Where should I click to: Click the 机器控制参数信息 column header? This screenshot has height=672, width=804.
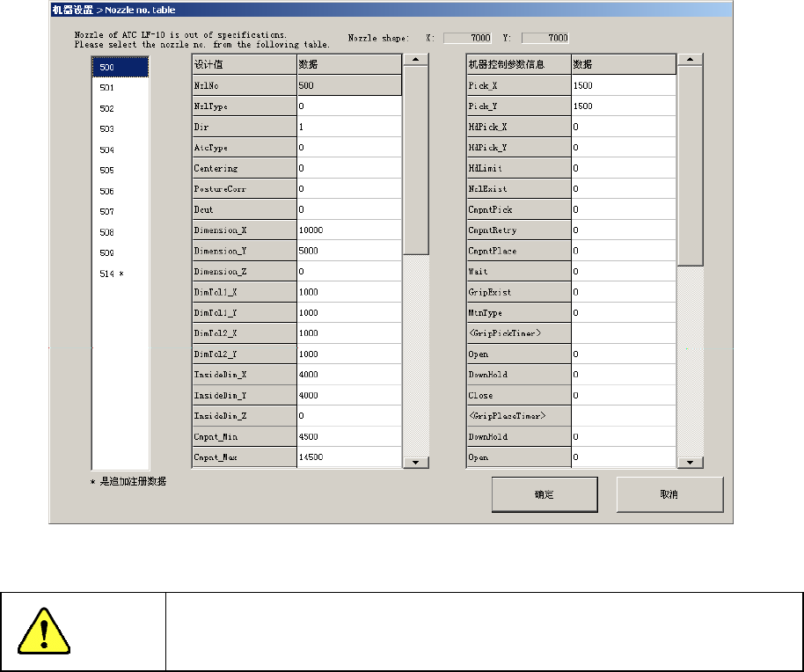point(519,64)
